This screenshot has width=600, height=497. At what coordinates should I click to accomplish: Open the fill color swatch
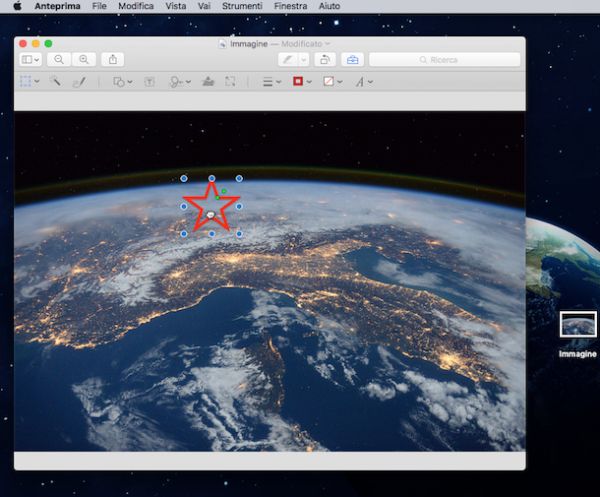[331, 81]
